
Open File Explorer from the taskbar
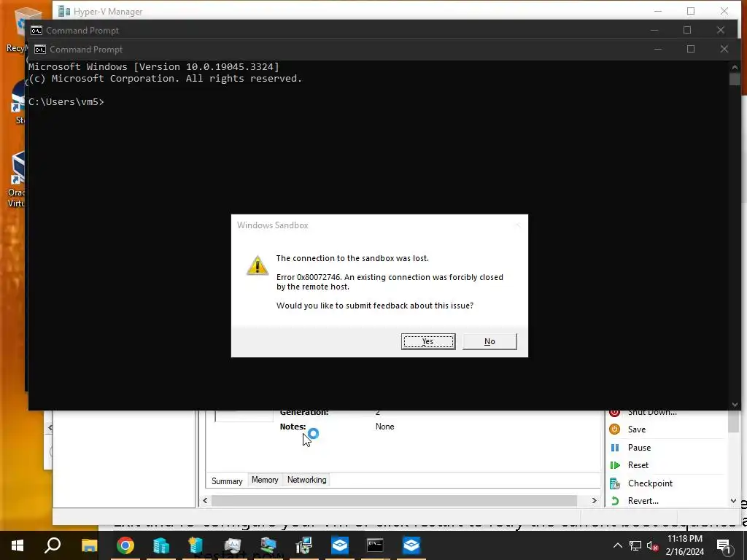point(89,545)
